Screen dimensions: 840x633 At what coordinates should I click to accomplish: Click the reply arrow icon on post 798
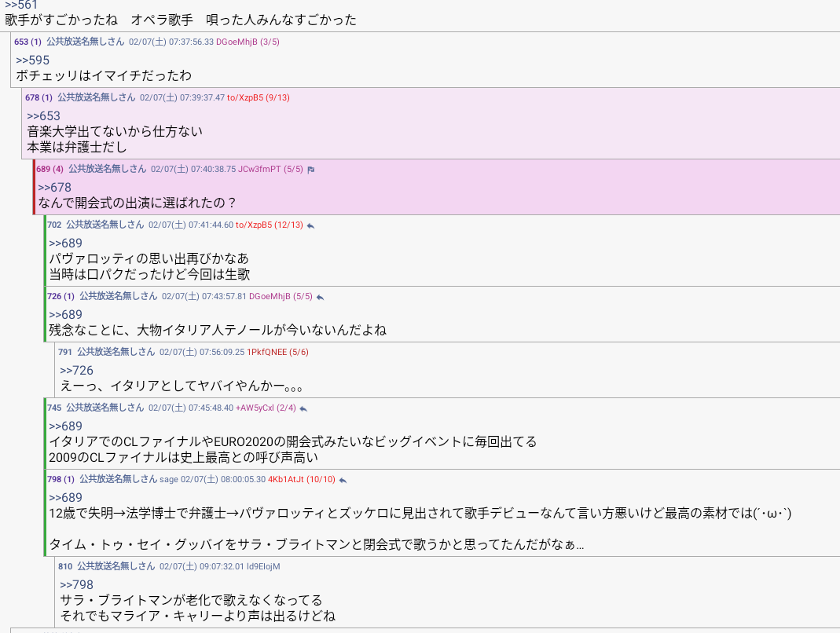tap(343, 480)
